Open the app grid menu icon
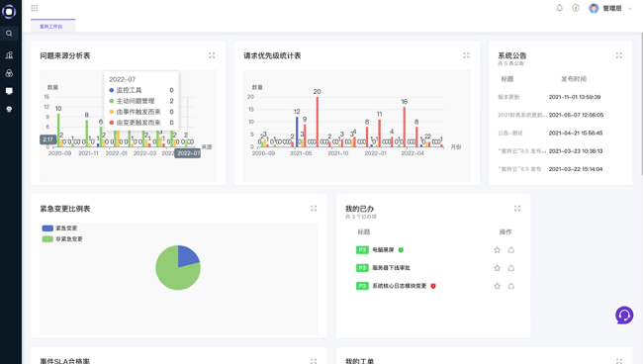This screenshot has height=364, width=643. (x=35, y=8)
